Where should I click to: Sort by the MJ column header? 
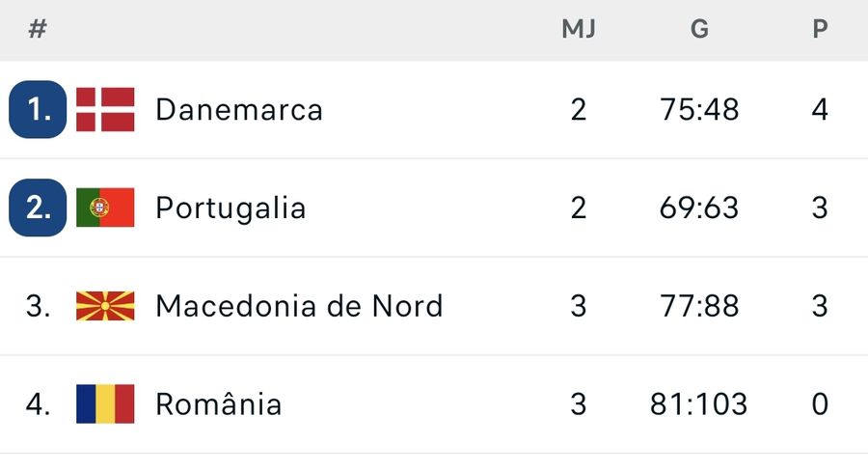click(579, 29)
